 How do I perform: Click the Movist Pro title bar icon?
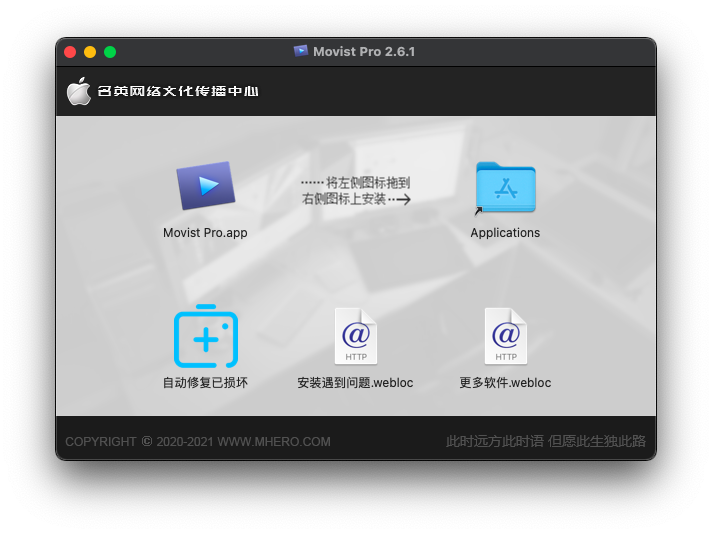coord(301,51)
